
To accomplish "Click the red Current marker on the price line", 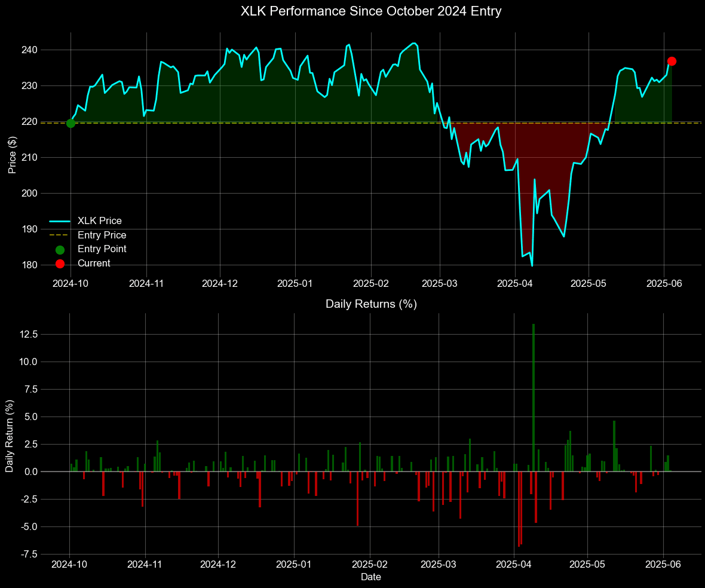I will pos(672,61).
